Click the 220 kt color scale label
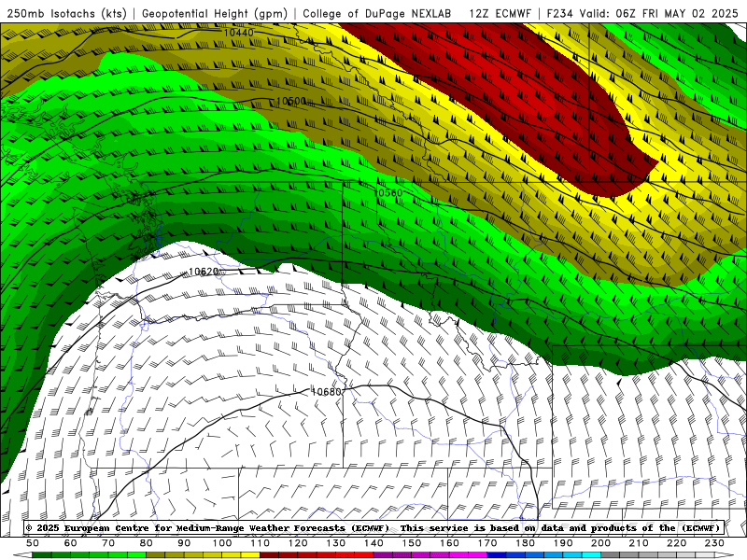This screenshot has height=560, width=747. coord(676,543)
